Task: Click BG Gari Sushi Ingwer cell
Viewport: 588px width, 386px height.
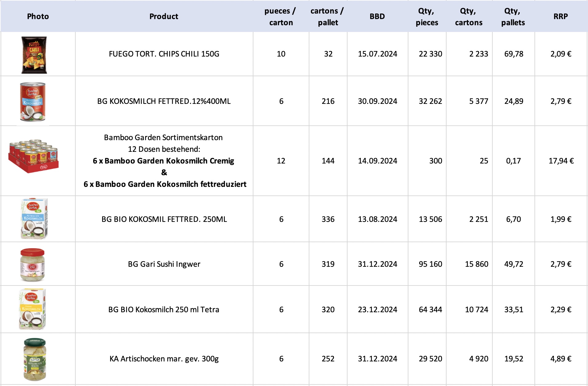Action: tap(164, 264)
